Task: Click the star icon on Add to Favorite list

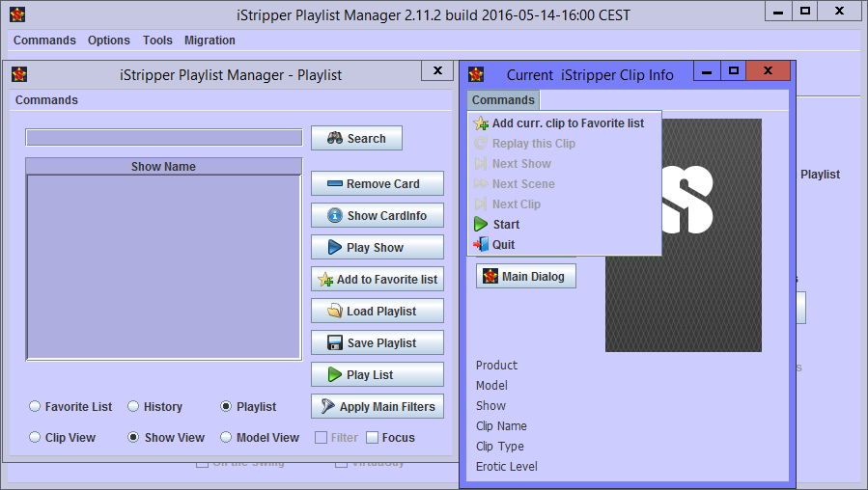Action: pyautogui.click(x=324, y=280)
